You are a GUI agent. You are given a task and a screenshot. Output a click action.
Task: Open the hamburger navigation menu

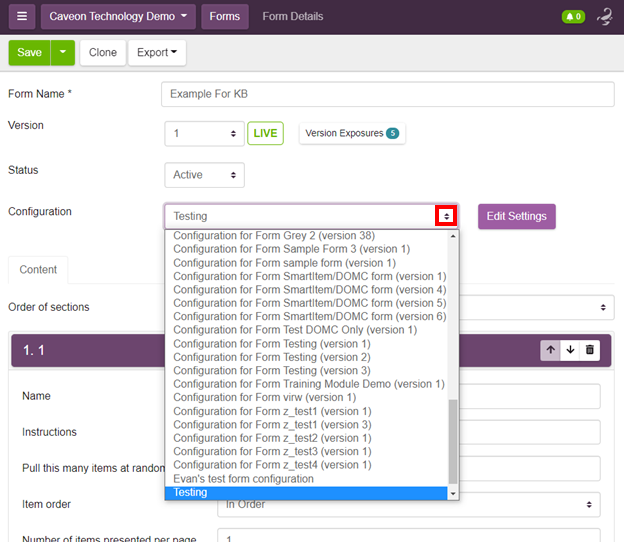22,16
